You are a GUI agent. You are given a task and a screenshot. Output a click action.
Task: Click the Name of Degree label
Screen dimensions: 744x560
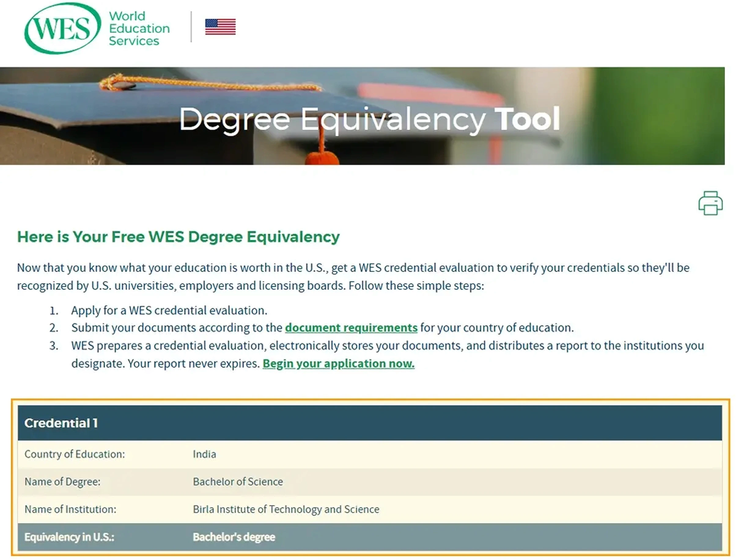(x=63, y=482)
